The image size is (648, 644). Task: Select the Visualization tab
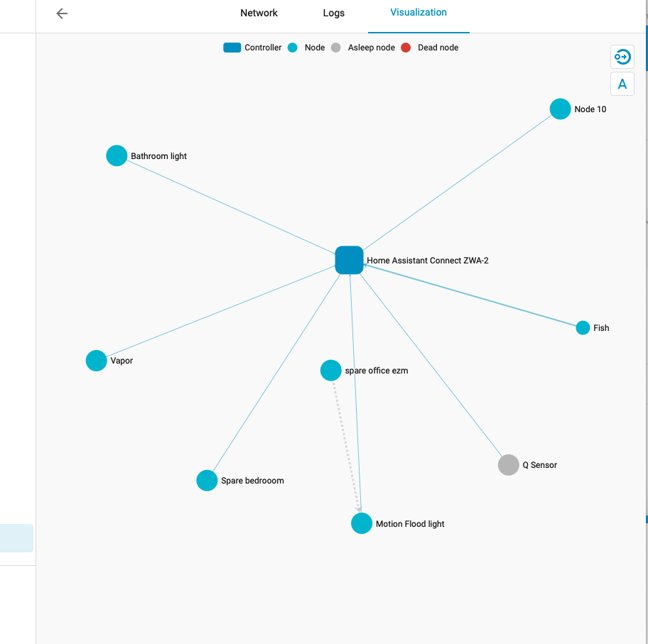(418, 12)
